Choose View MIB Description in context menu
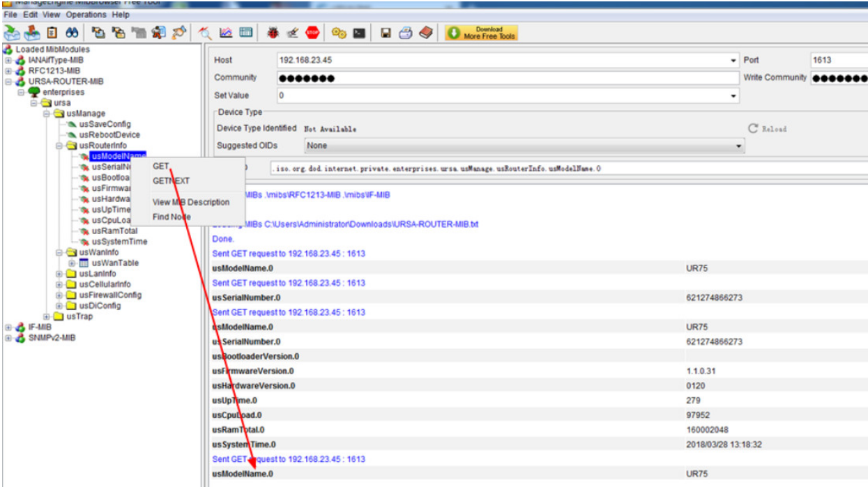The height and width of the screenshot is (494, 868). 191,202
